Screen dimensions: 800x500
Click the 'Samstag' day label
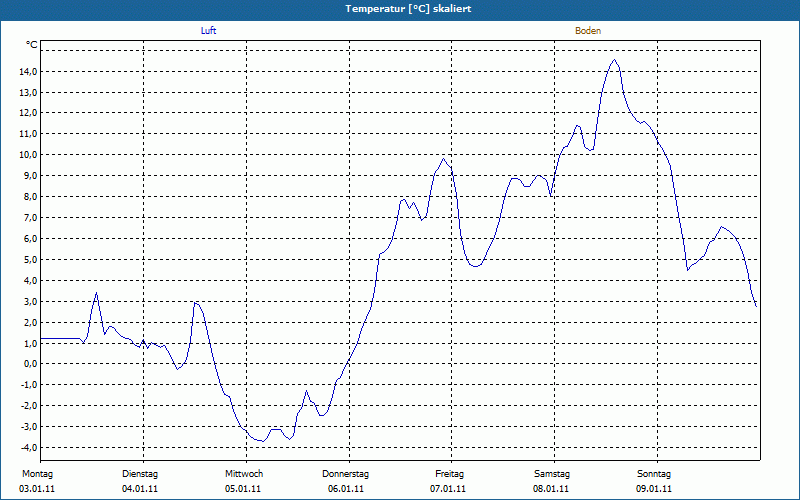[552, 474]
